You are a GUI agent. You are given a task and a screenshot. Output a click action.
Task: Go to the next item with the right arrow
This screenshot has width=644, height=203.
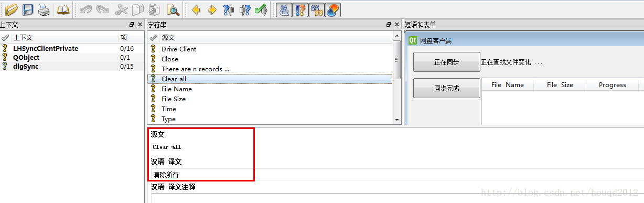tap(212, 9)
